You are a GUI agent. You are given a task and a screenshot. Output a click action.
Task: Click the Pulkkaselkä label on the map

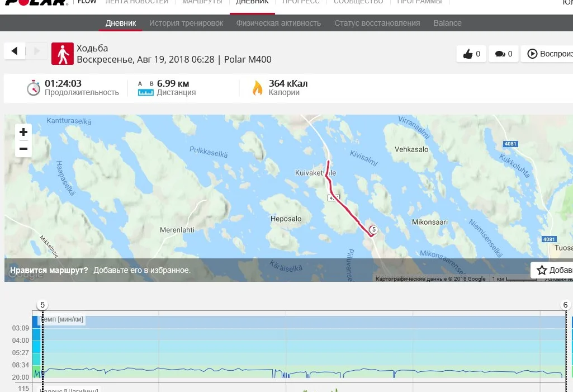(209, 152)
